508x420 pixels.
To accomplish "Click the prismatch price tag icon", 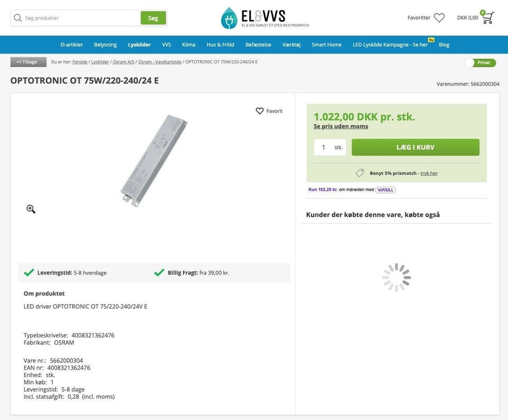I will 360,173.
